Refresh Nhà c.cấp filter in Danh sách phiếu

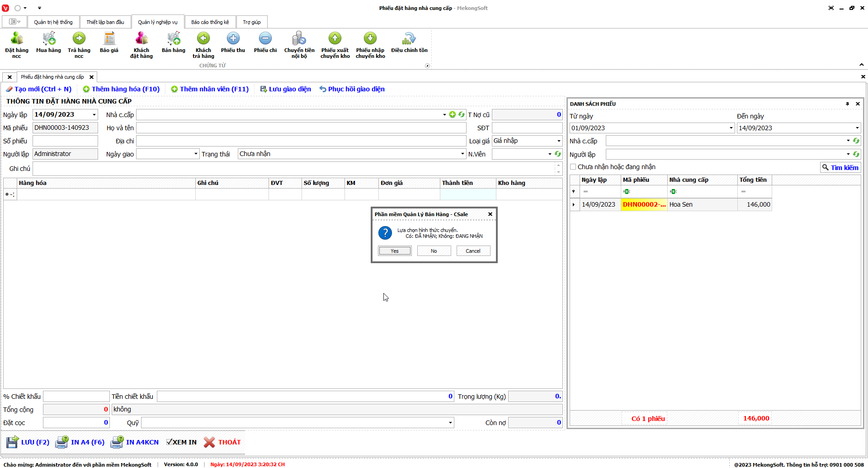point(856,141)
